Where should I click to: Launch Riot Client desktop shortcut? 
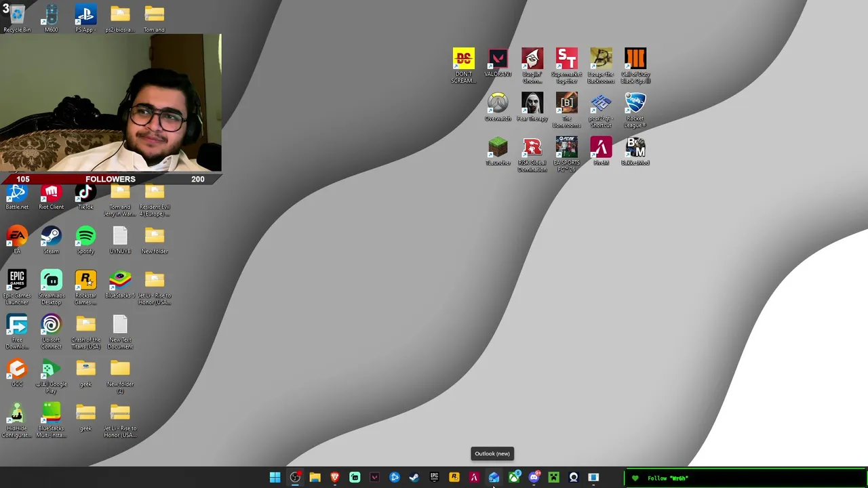(x=52, y=197)
